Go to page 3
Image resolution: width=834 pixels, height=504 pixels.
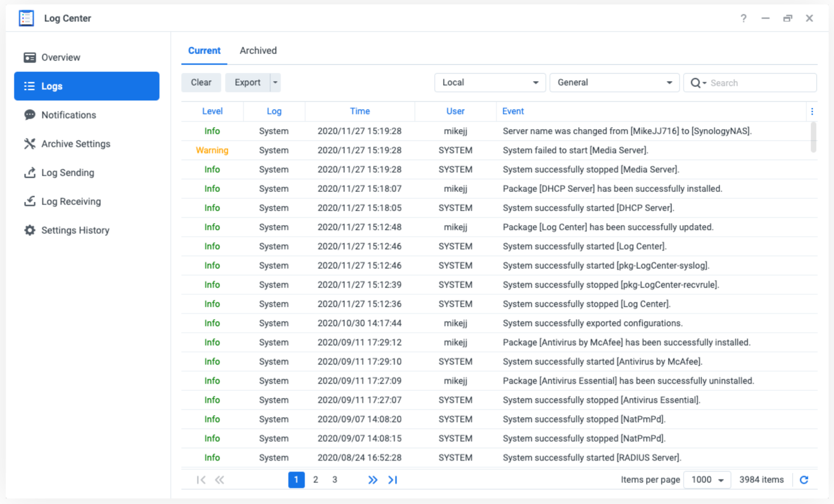click(x=335, y=480)
